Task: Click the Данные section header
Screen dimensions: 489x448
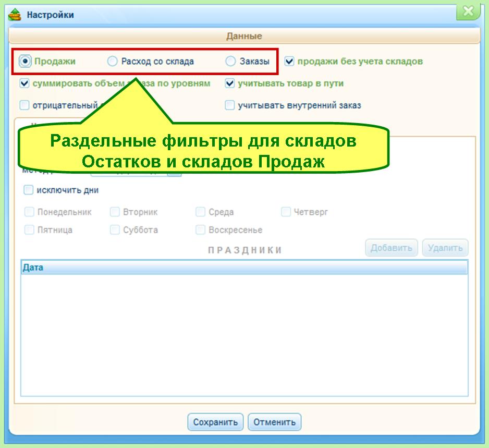Action: pyautogui.click(x=244, y=36)
